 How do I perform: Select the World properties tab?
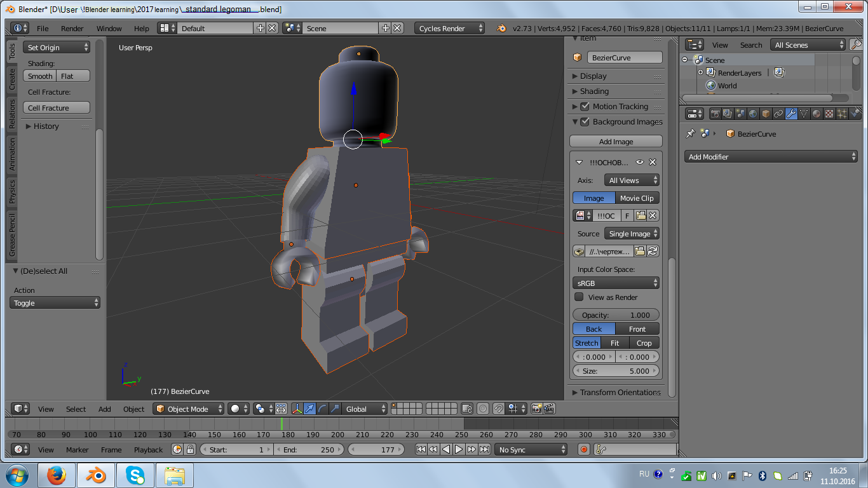click(x=754, y=113)
